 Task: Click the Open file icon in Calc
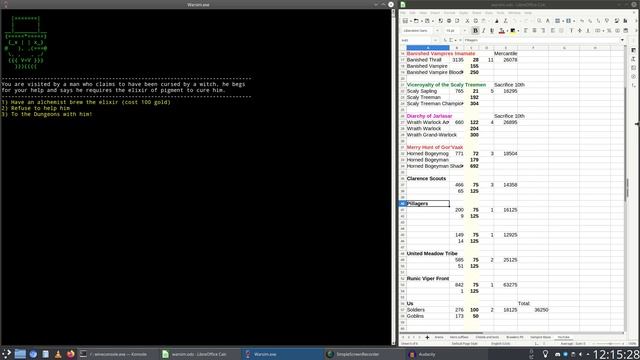click(x=416, y=21)
